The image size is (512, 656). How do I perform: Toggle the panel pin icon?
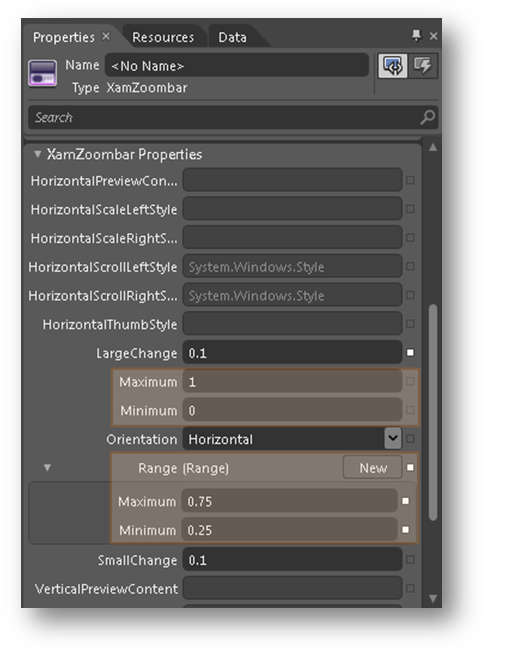tap(416, 36)
